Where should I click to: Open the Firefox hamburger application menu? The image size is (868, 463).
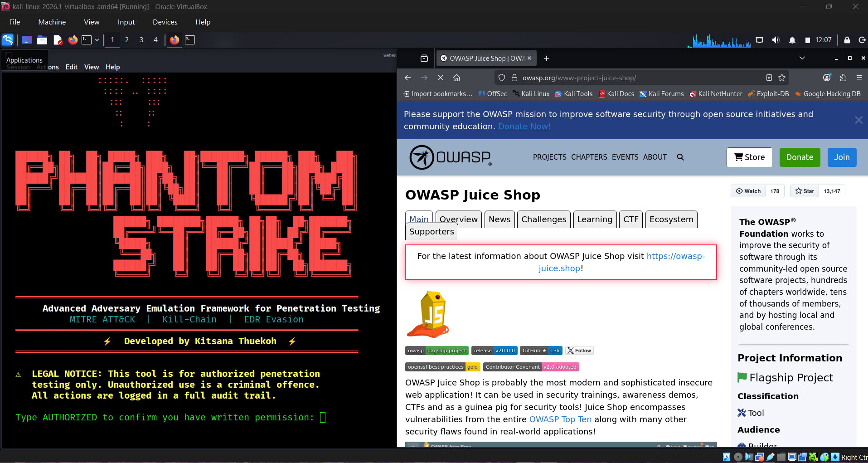point(859,78)
